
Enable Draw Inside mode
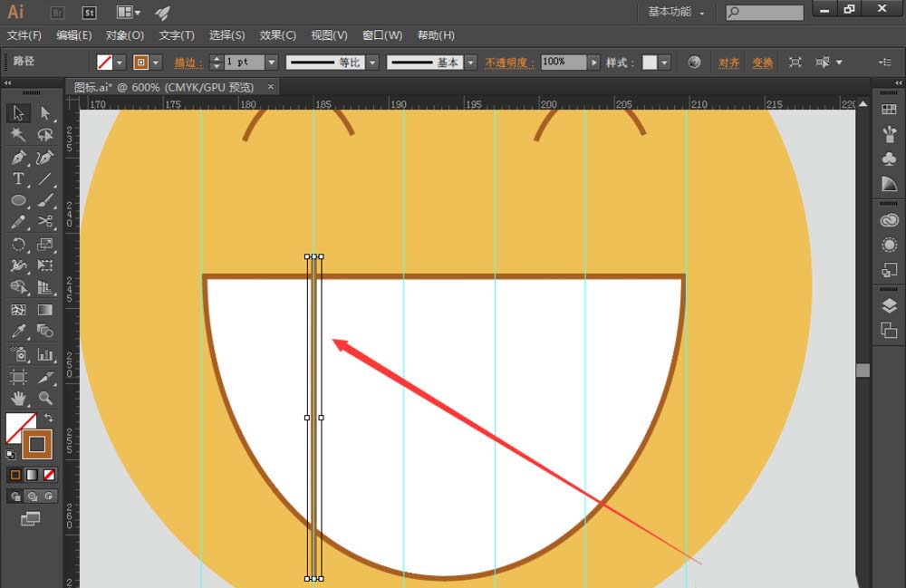(49, 496)
